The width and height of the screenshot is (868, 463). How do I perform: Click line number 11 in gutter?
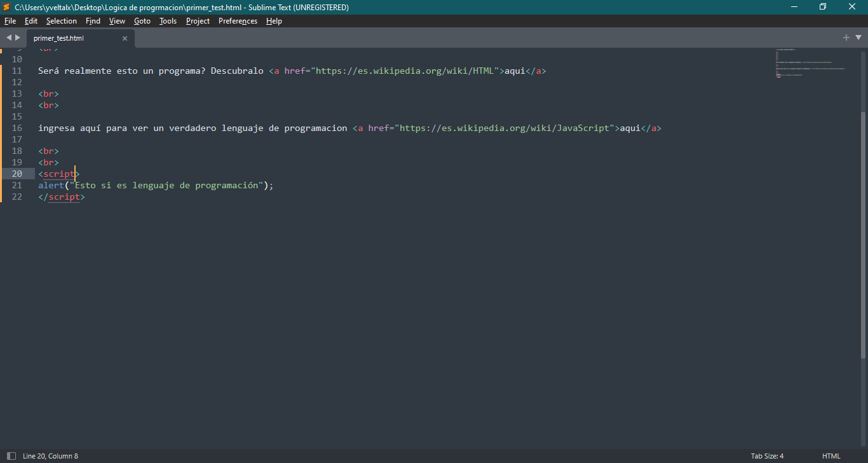[x=17, y=71]
